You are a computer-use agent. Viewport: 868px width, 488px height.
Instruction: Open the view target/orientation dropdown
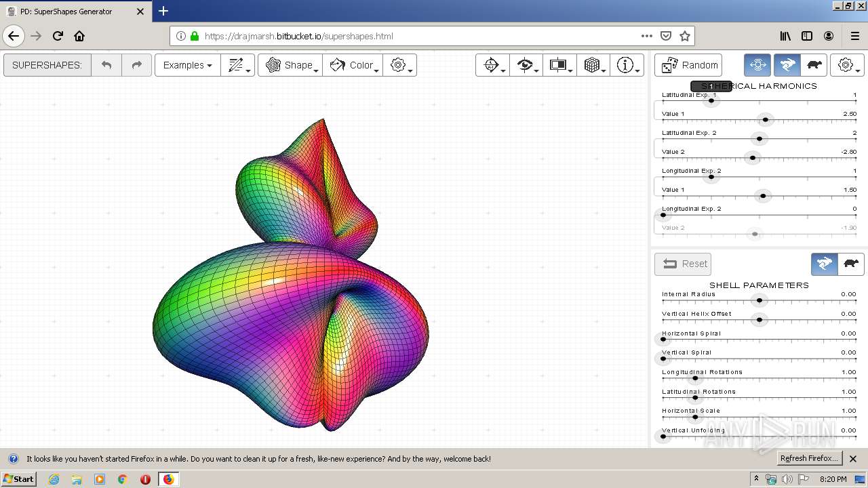tap(492, 65)
